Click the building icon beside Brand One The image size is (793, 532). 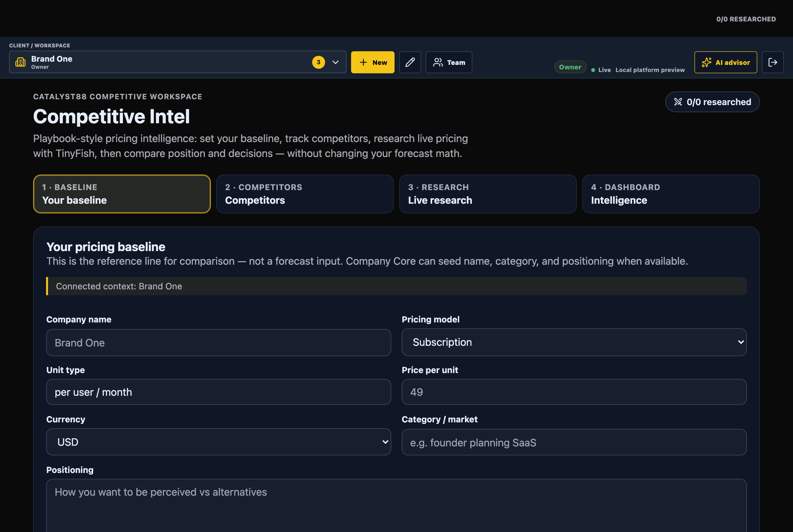click(x=20, y=62)
